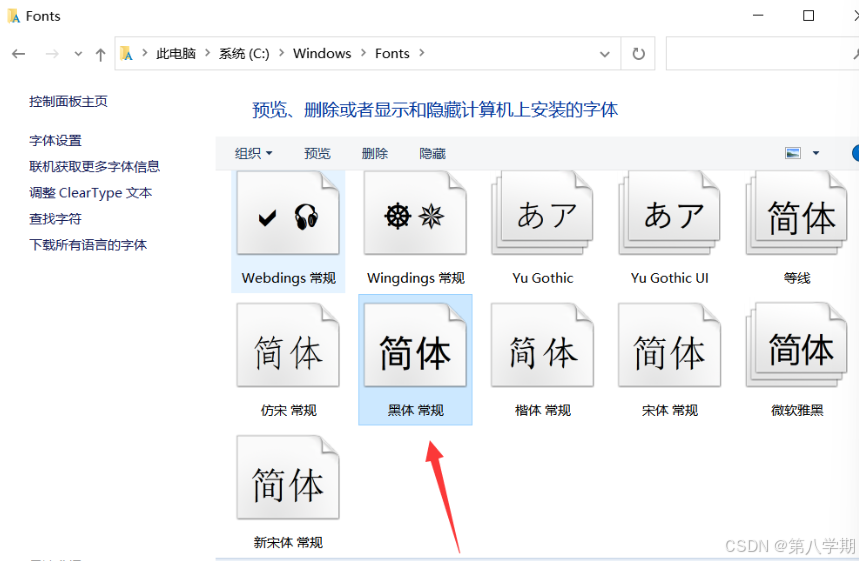Click 删除 in the toolbar

tap(375, 153)
